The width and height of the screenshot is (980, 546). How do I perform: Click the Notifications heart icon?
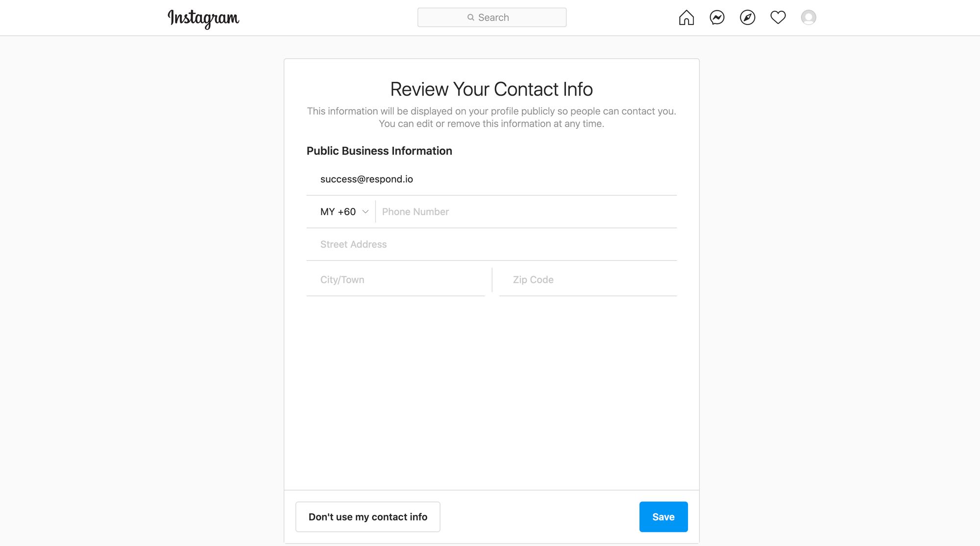pyautogui.click(x=778, y=18)
